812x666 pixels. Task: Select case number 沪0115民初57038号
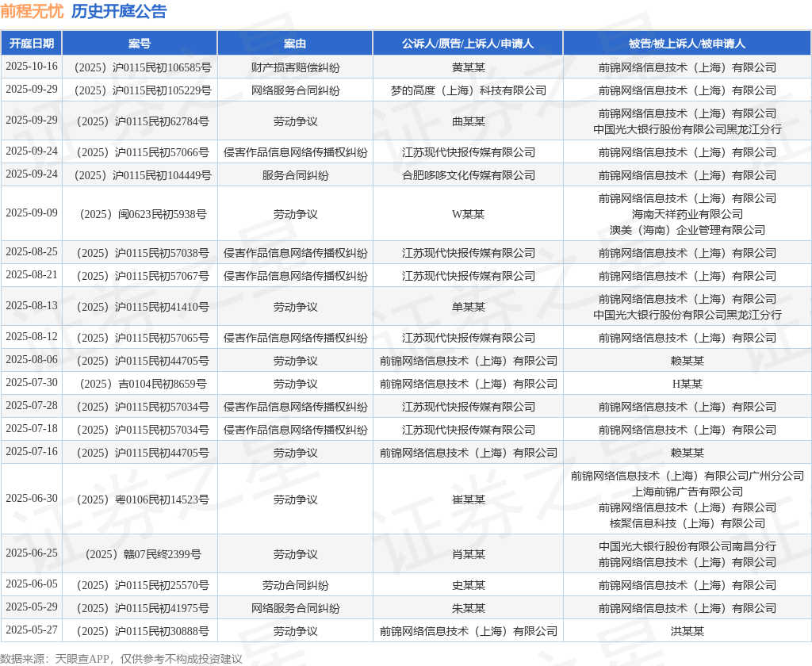143,253
